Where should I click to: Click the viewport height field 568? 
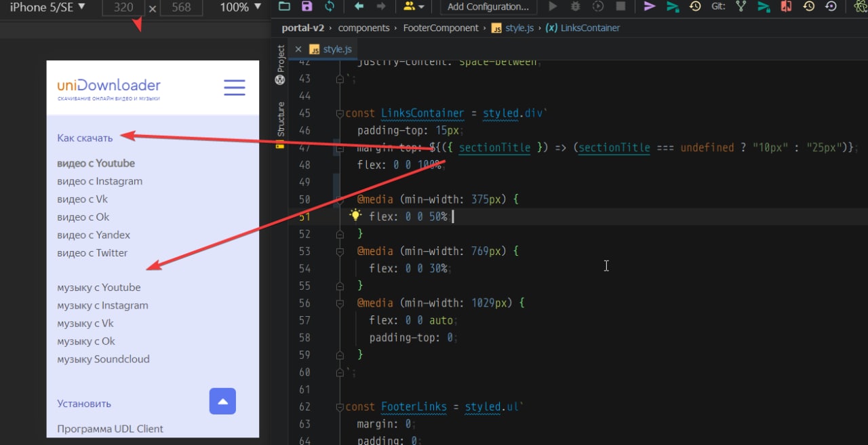click(x=181, y=7)
